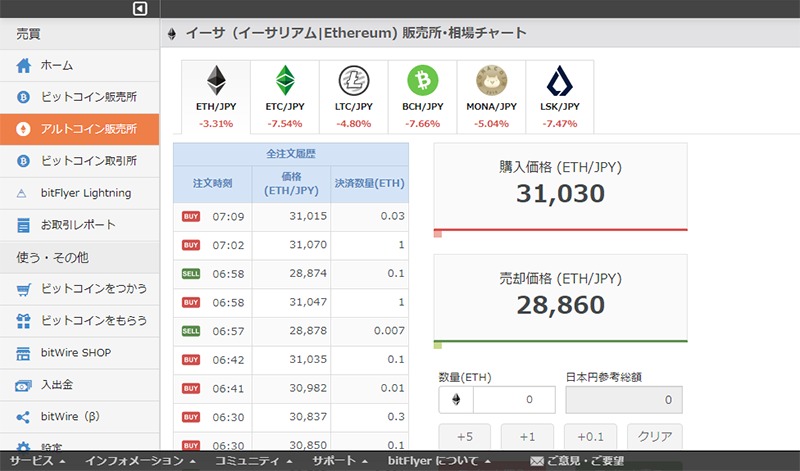Expand the サービス footer menu
800x471 pixels.
coord(37,461)
